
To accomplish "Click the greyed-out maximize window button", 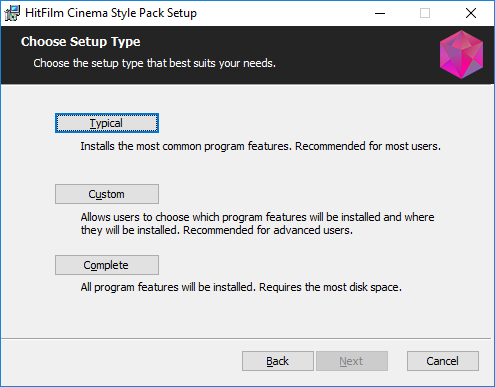I will 425,13.
